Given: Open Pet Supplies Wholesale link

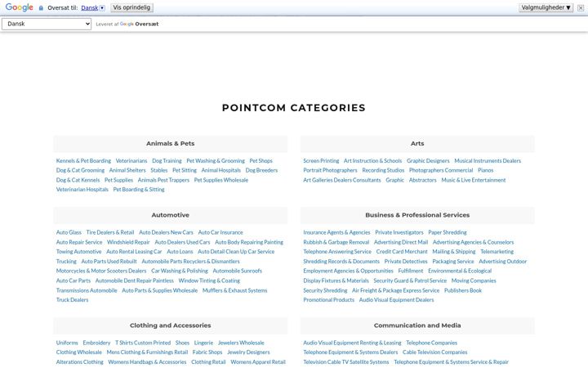Looking at the screenshot, I should [221, 180].
